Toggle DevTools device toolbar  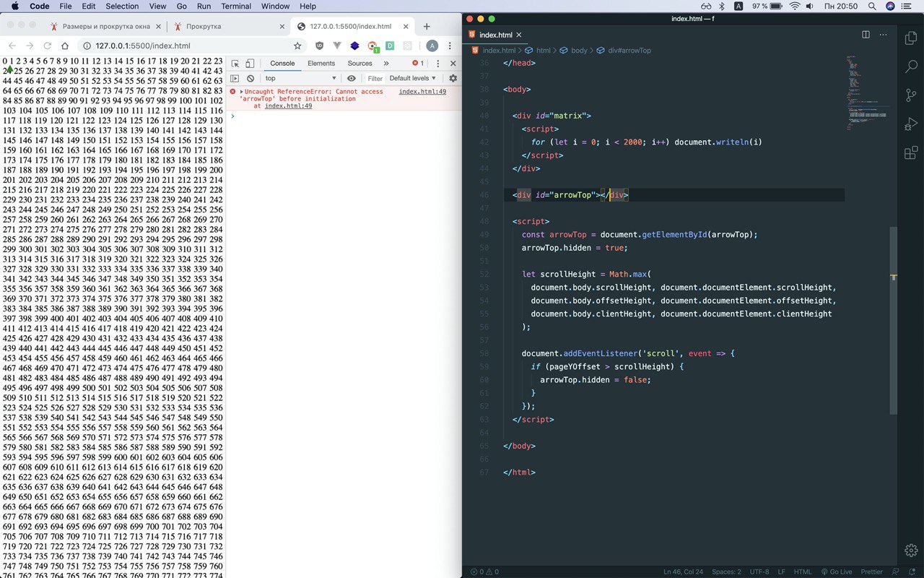(x=249, y=64)
